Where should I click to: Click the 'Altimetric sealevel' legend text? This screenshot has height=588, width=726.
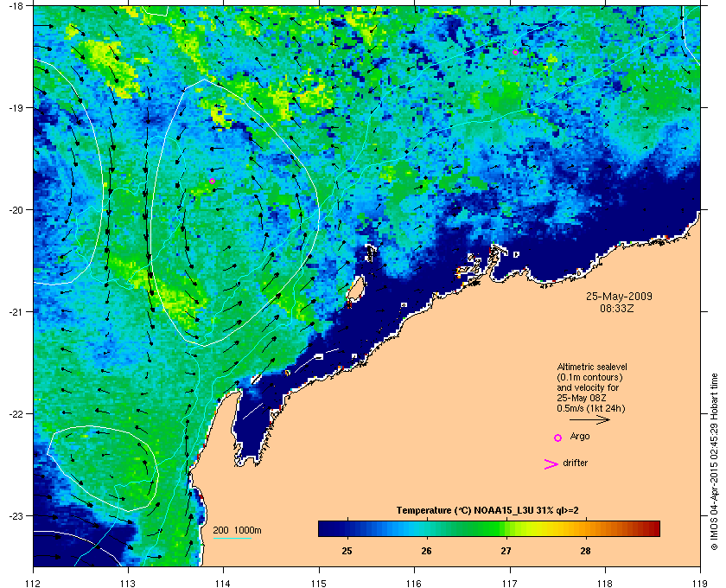pyautogui.click(x=592, y=367)
